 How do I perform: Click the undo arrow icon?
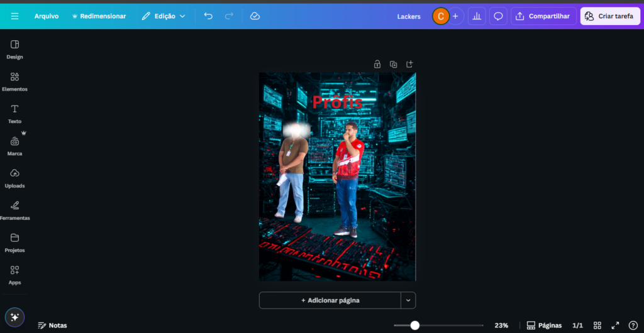pyautogui.click(x=208, y=16)
